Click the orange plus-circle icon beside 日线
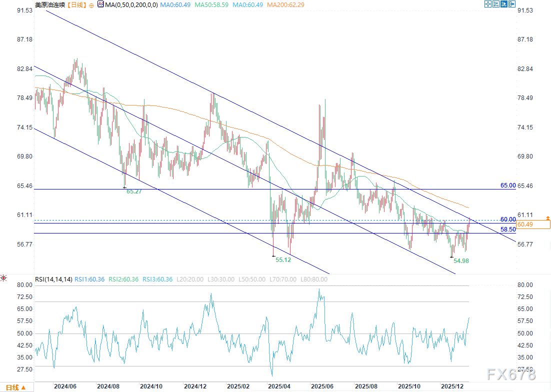Image resolution: width=551 pixels, height=392 pixels. pos(91,4)
